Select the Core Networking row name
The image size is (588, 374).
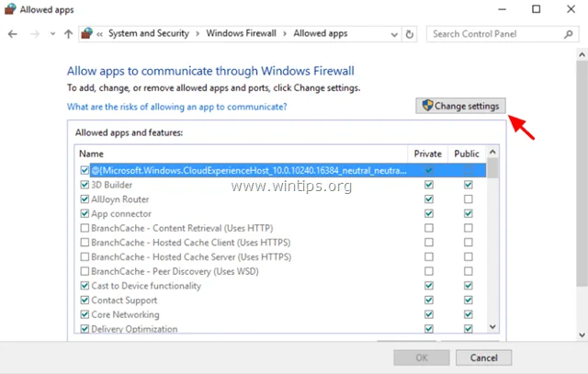(125, 315)
